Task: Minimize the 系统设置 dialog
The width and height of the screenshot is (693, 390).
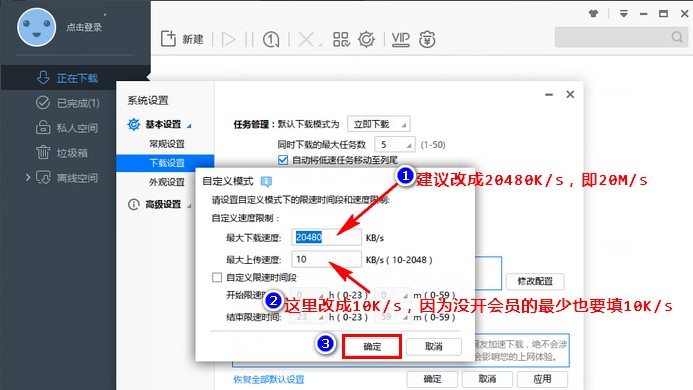Action: [549, 94]
